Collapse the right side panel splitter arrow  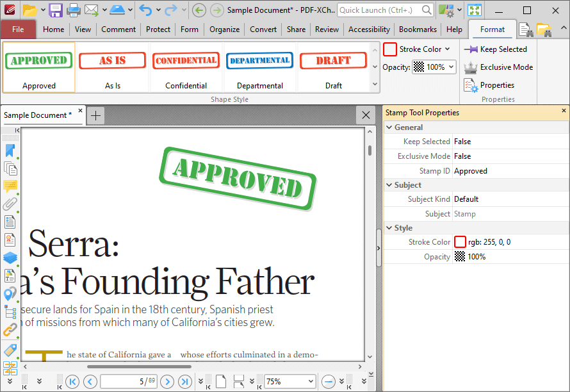point(379,248)
